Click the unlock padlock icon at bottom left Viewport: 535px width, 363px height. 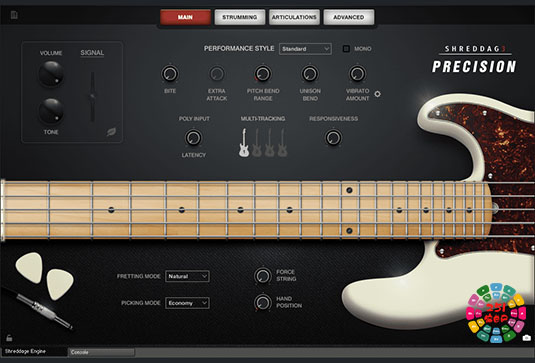pyautogui.click(x=9, y=338)
